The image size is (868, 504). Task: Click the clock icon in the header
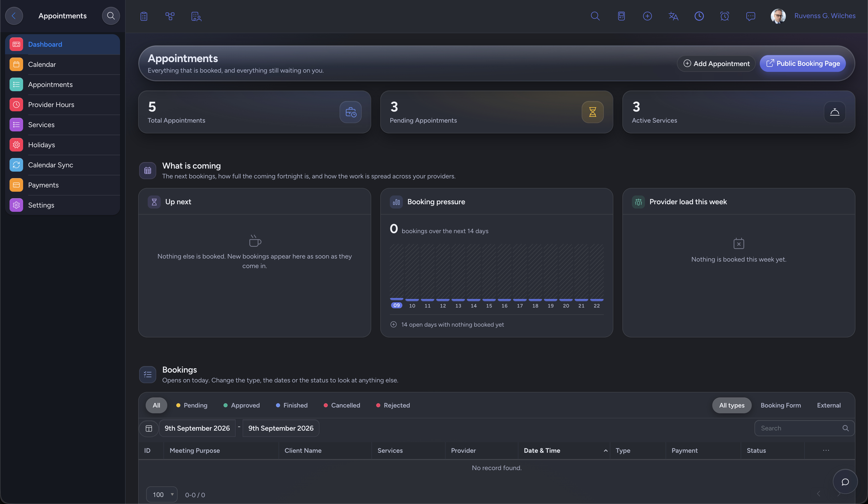pos(699,16)
